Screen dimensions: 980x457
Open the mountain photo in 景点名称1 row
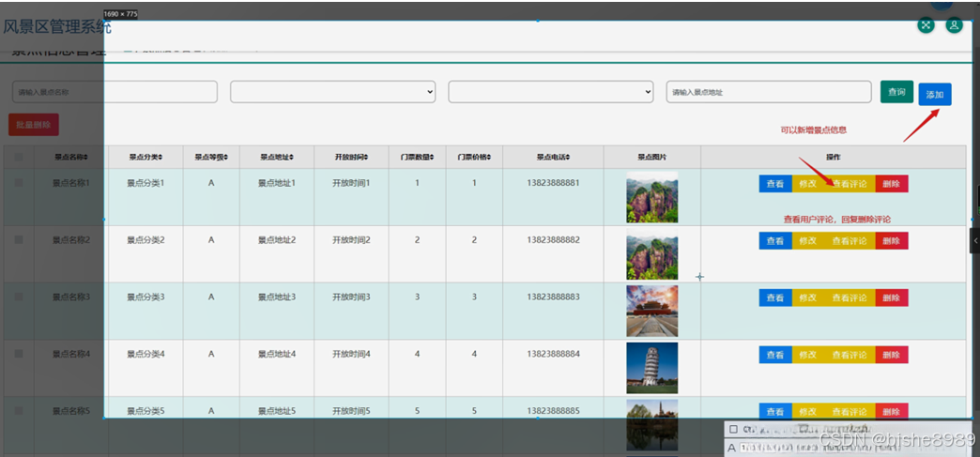(651, 197)
